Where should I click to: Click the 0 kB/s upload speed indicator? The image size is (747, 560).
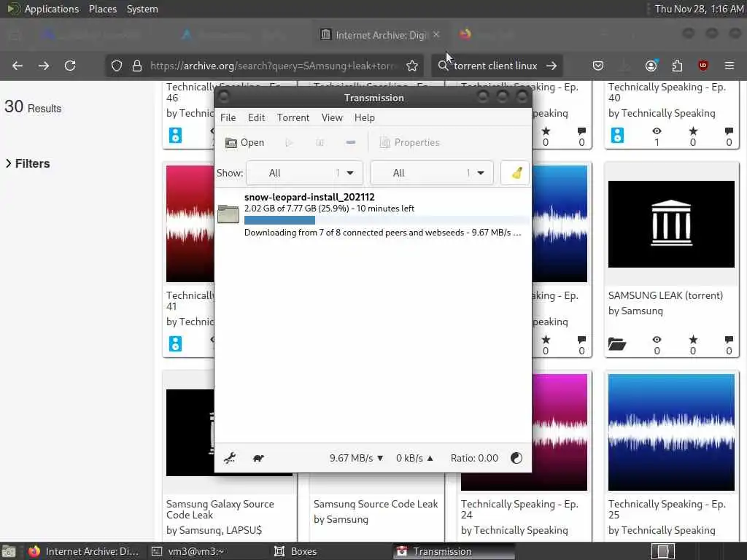[x=414, y=458]
